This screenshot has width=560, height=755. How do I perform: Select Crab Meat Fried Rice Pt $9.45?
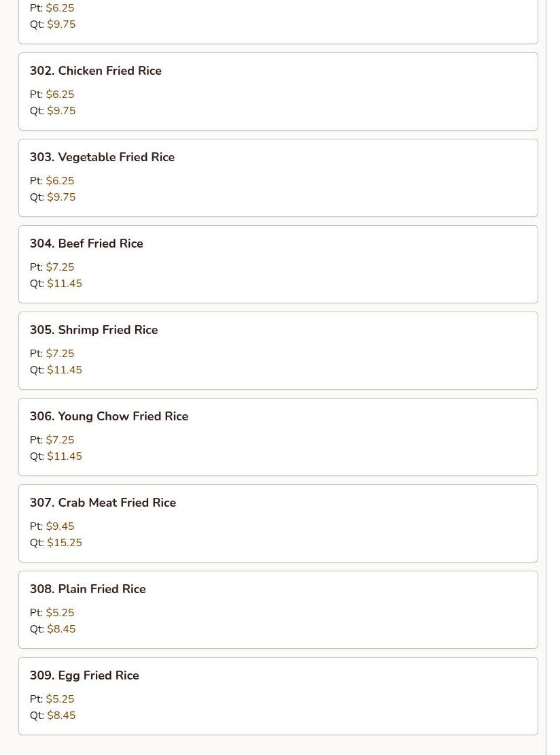pos(60,526)
